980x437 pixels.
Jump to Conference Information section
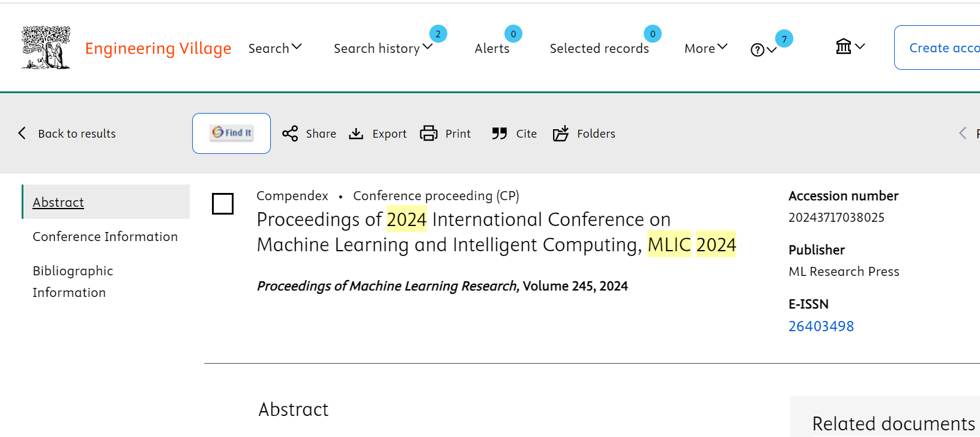(x=105, y=236)
